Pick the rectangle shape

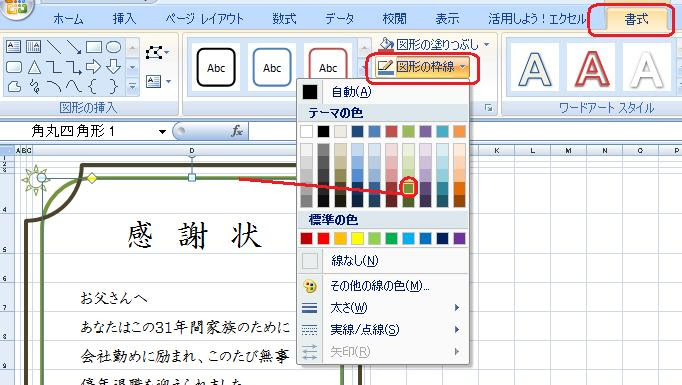tap(94, 47)
